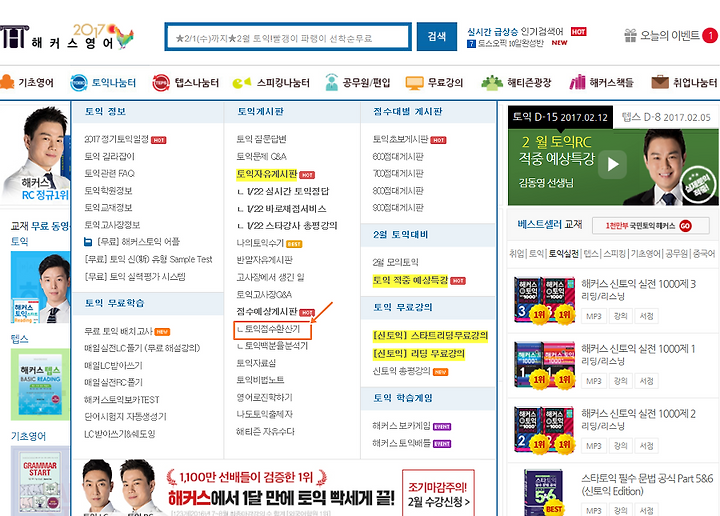The image size is (720, 516).
Task: Select the 토익 D-15 2017.02.12 tab
Action: (x=560, y=117)
